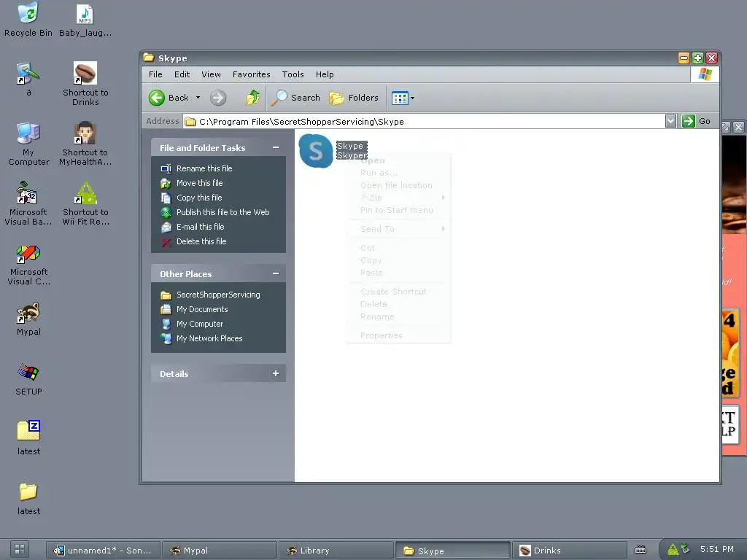Click Publish this file to the Web

click(x=222, y=212)
